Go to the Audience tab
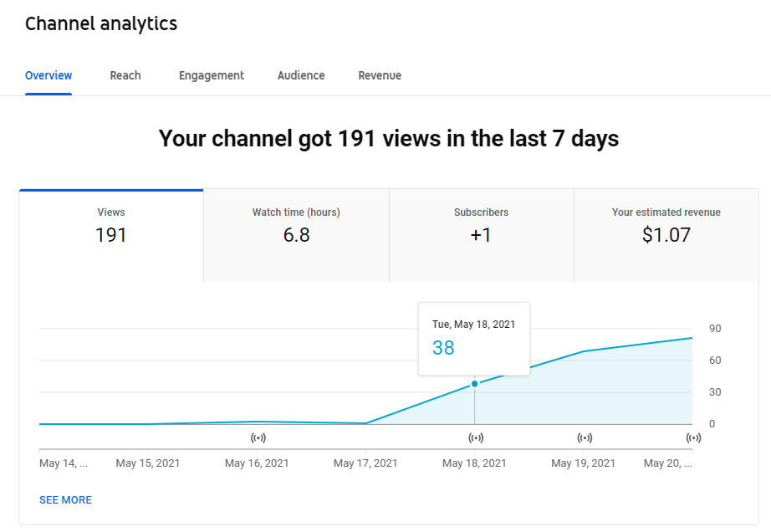771x532 pixels. (301, 75)
